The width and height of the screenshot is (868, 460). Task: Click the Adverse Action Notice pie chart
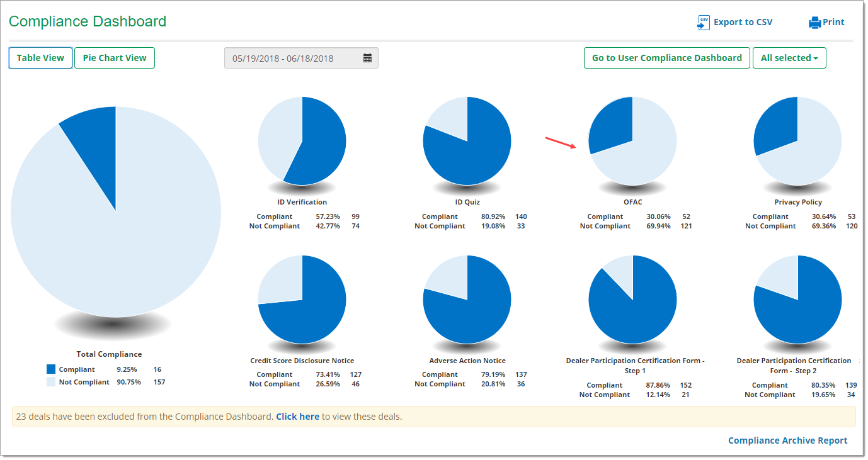[x=467, y=299]
